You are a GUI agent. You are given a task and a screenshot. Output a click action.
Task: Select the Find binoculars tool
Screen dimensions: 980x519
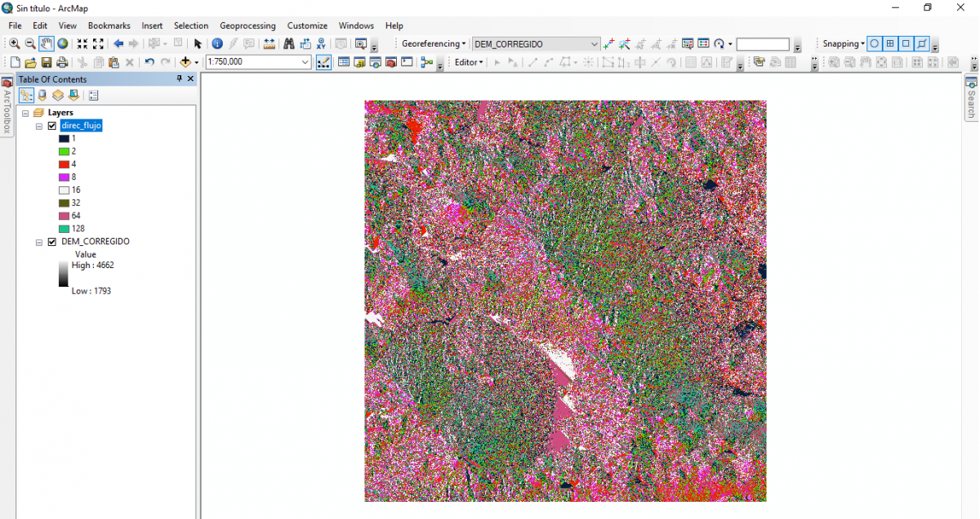[x=289, y=43]
